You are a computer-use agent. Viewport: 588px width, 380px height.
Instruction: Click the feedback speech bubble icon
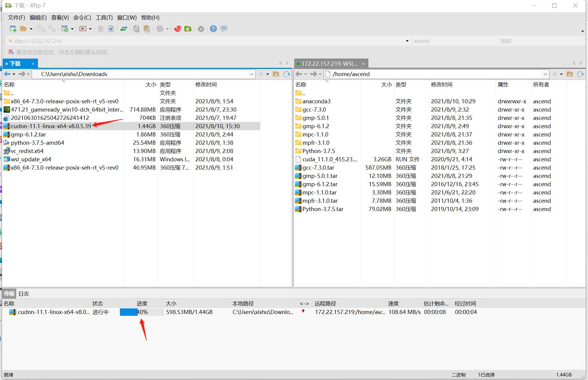click(224, 29)
